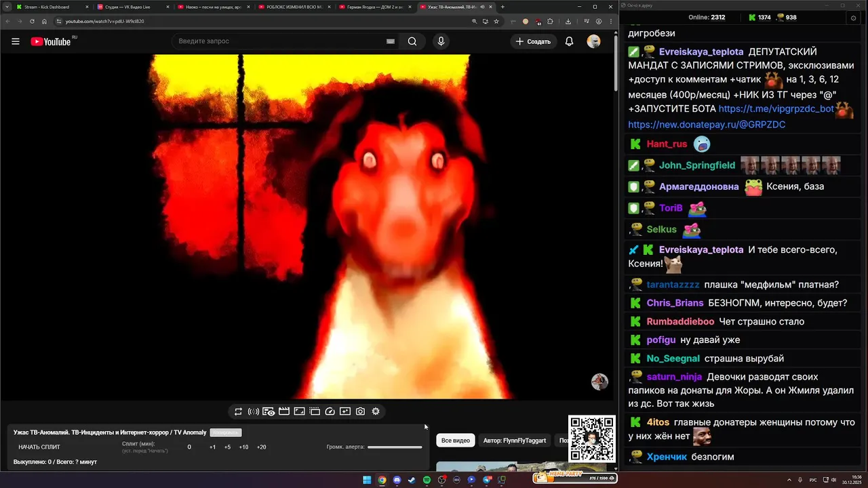Add +5 minutes to split
The image size is (868, 488).
click(227, 447)
